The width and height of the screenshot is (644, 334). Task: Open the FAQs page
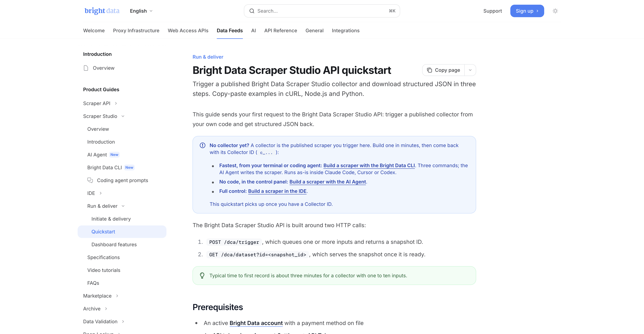coord(93,283)
